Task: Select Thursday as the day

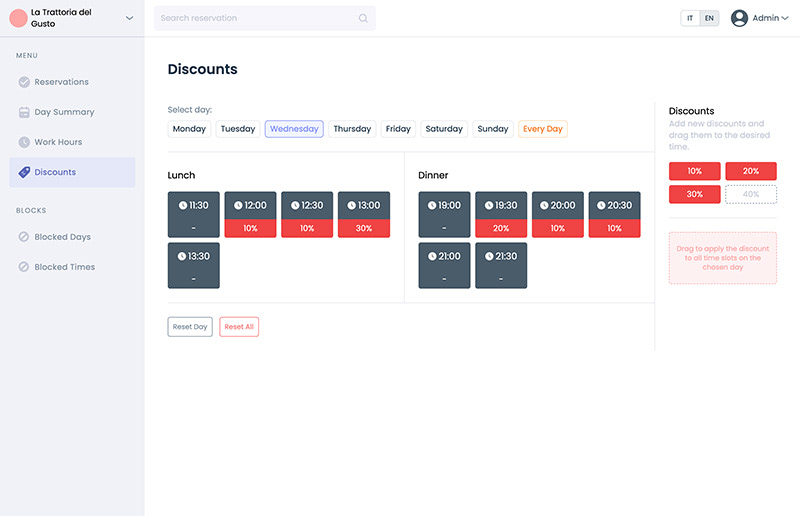Action: point(352,129)
